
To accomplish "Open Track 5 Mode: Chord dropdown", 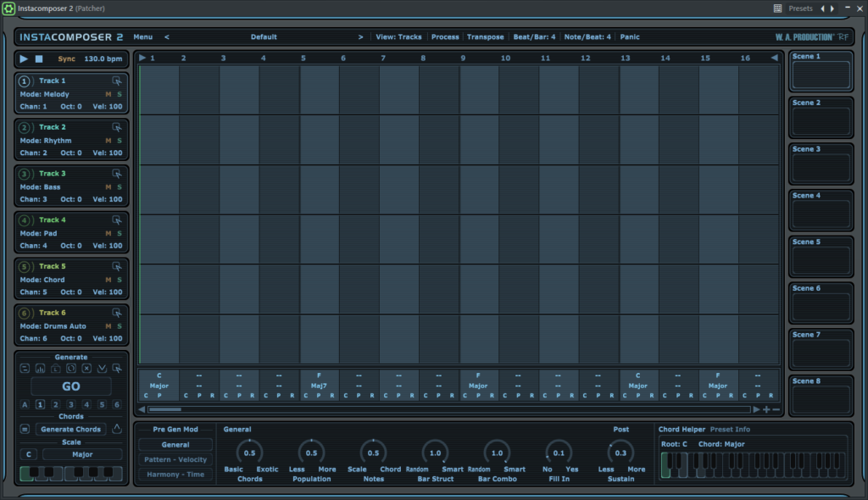I will pos(42,281).
